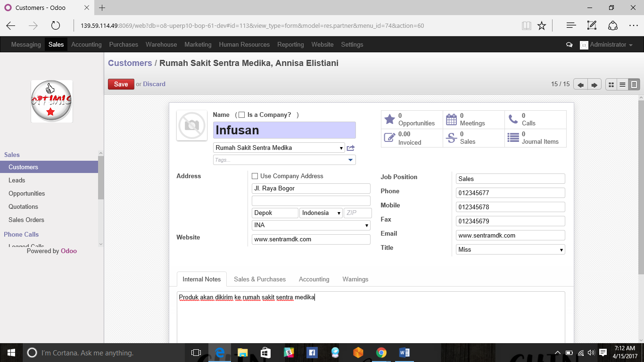Go to the next customer record
The height and width of the screenshot is (362, 644).
pyautogui.click(x=594, y=85)
